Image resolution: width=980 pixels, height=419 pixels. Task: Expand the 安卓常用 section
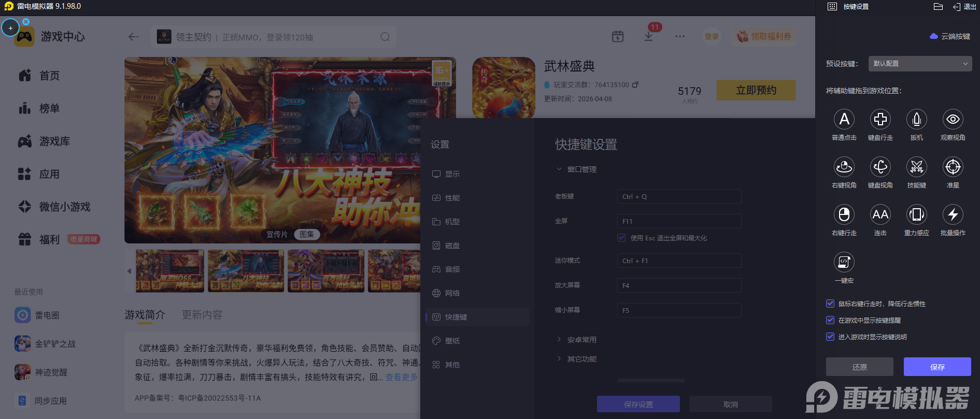coord(576,340)
